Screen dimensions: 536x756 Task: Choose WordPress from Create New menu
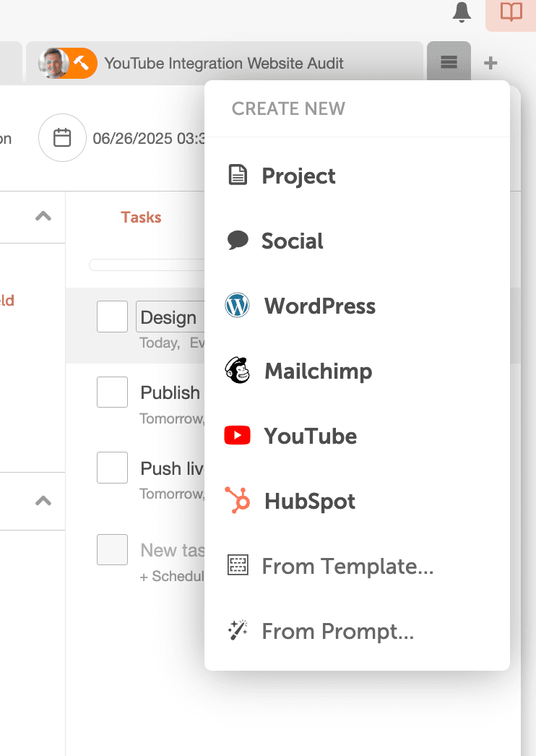pyautogui.click(x=357, y=306)
